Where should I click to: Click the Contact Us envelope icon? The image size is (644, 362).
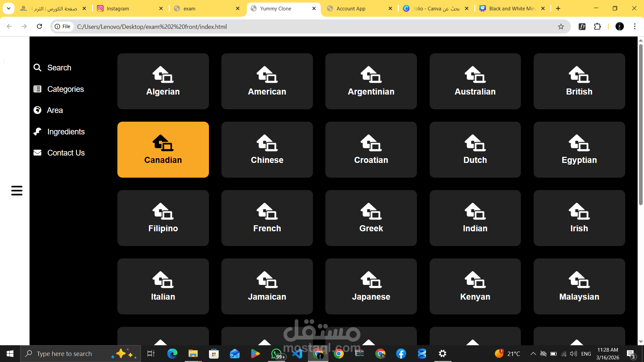[x=37, y=153]
